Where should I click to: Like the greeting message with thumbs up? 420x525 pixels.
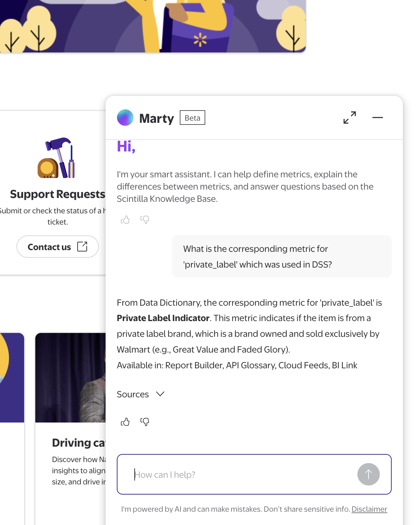[x=125, y=220]
